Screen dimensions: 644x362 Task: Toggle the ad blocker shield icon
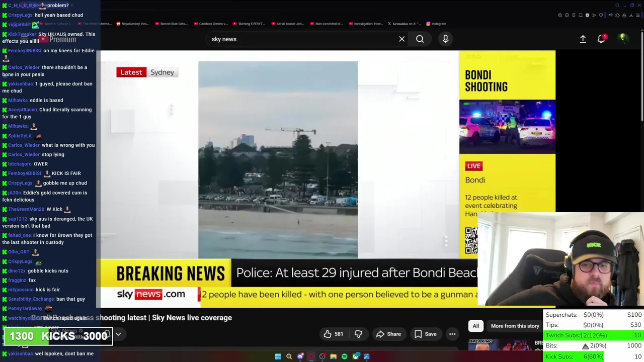(x=587, y=15)
